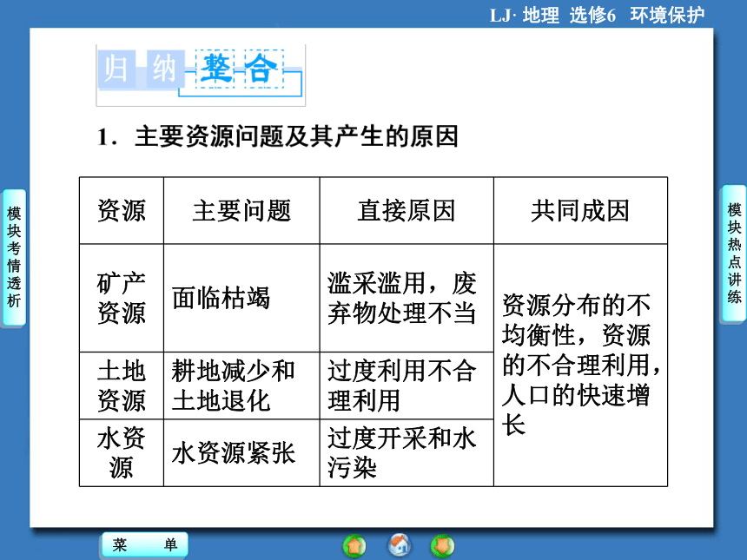The height and width of the screenshot is (560, 747).
Task: Click the 水资源 row label cell
Action: coord(122,453)
